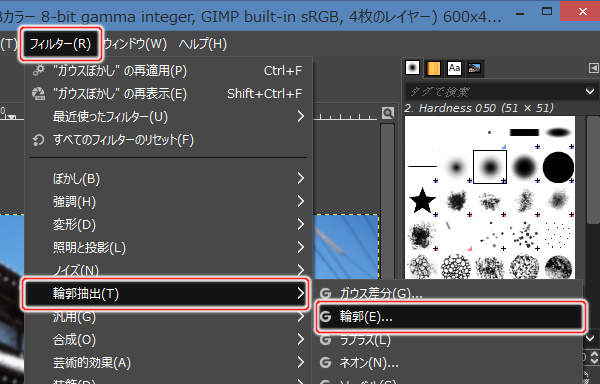Screen dimensions: 600x384
Task: Click the タグで検索 tag filter field
Action: [x=494, y=92]
